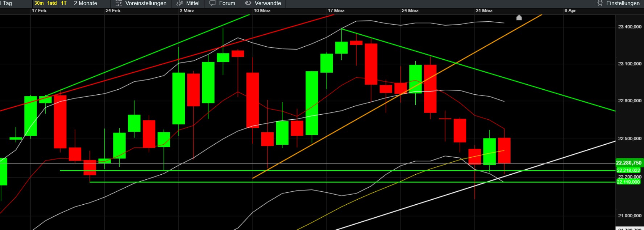This screenshot has width=644, height=230.
Task: Click the 22.500,000 price axis label
Action: [x=630, y=139]
